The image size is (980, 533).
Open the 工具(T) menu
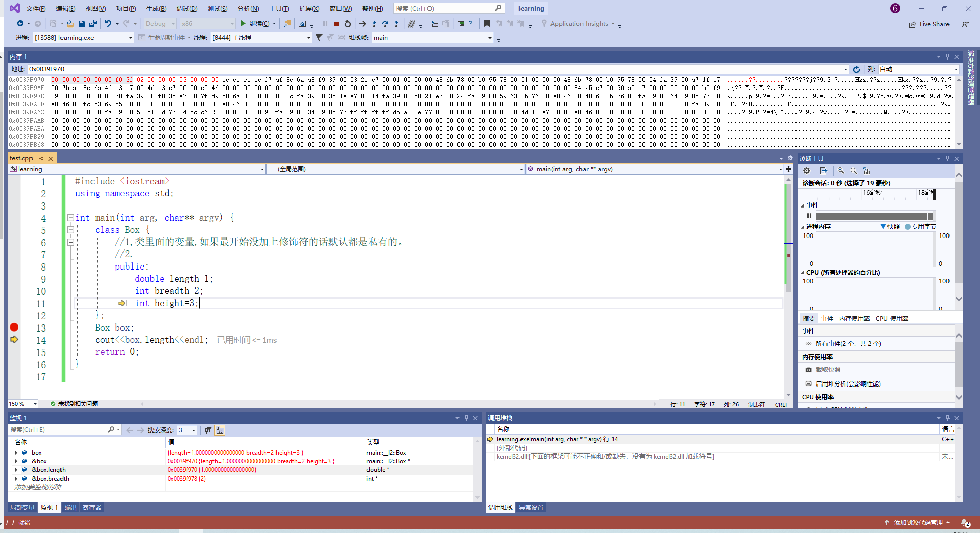tap(279, 8)
